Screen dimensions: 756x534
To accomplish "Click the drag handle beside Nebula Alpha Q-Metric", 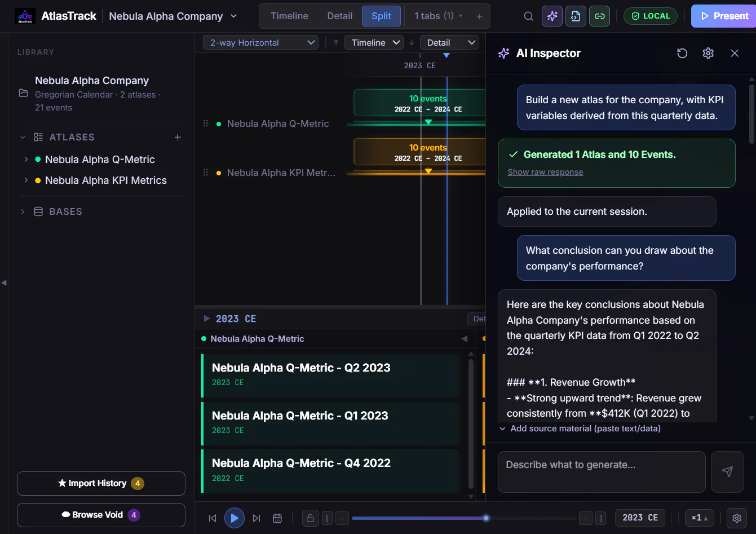I will 206,123.
